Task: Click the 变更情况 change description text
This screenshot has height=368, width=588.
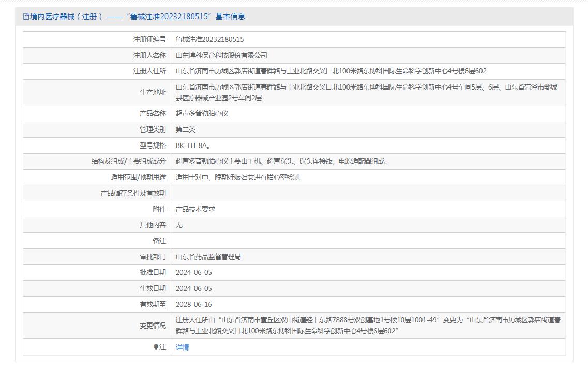Action: click(x=368, y=325)
